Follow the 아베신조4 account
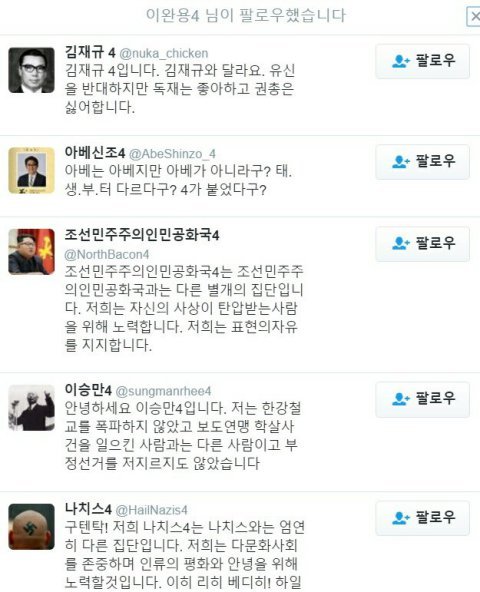 point(423,162)
